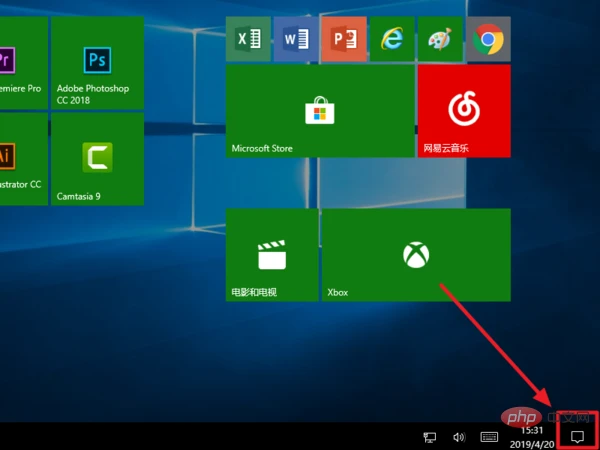
Task: Launch Camtasia 9 tile
Action: tap(98, 159)
